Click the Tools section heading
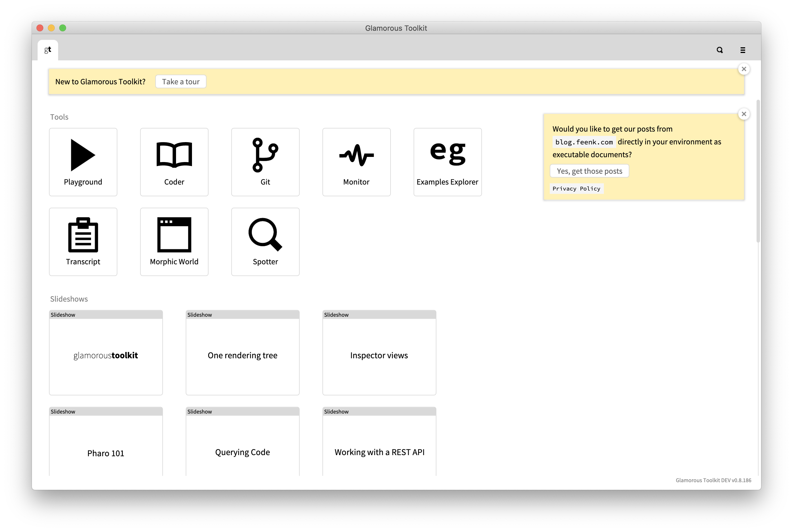The image size is (793, 532). click(x=59, y=117)
